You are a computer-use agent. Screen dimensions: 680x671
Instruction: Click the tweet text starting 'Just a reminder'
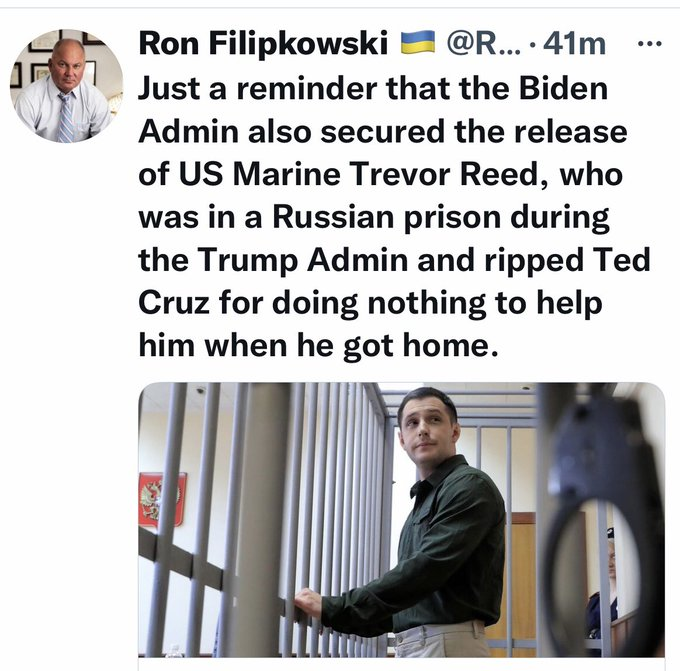coord(394,216)
